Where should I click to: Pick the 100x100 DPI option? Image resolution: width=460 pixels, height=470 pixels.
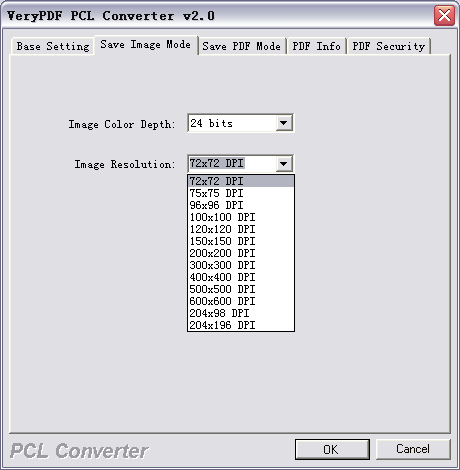point(241,217)
